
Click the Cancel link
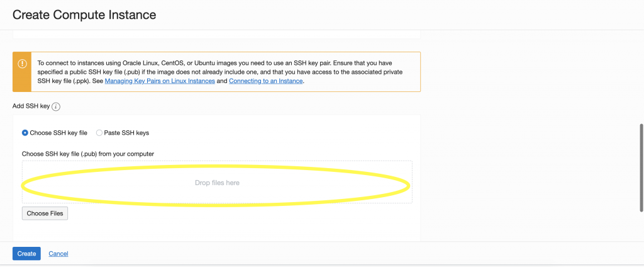pyautogui.click(x=58, y=254)
